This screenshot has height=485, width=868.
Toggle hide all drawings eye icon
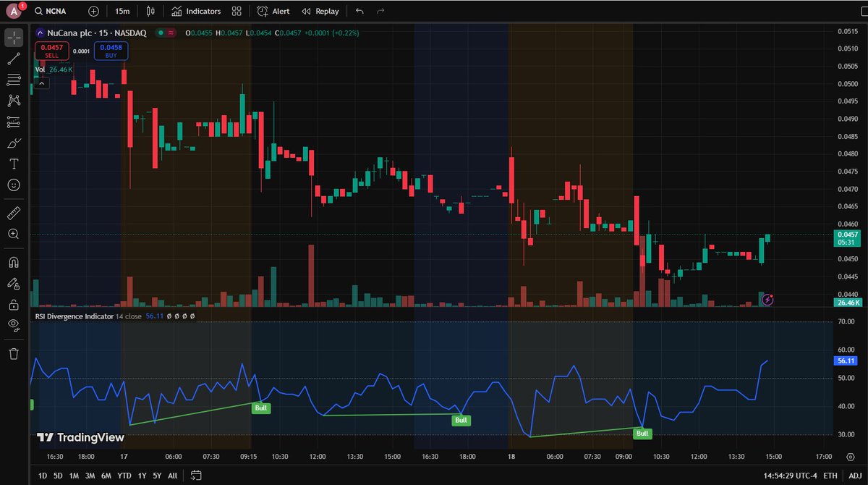tap(13, 325)
